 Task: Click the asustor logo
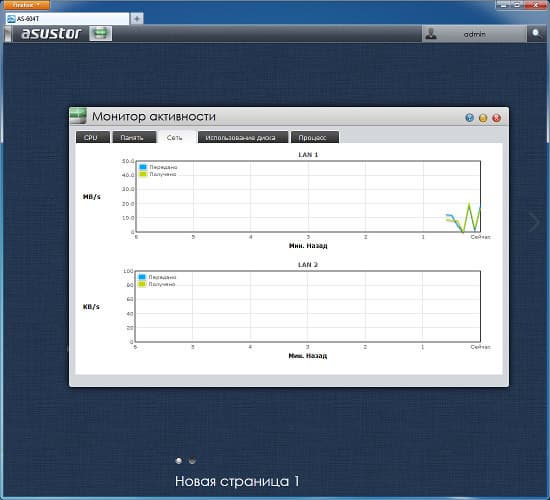point(51,34)
